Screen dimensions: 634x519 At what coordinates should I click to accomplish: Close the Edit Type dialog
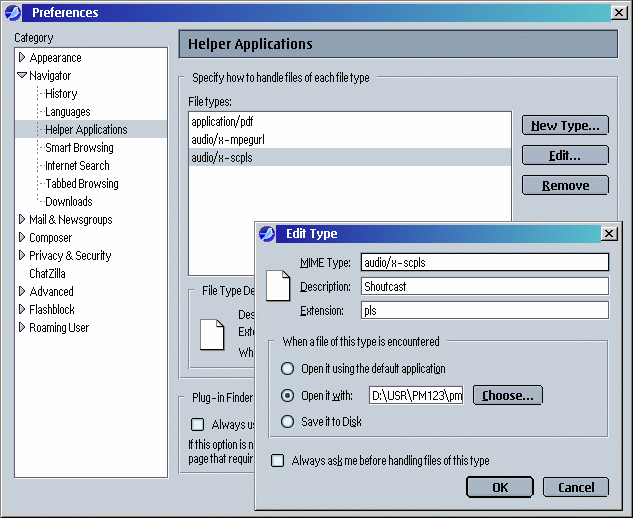pos(608,234)
